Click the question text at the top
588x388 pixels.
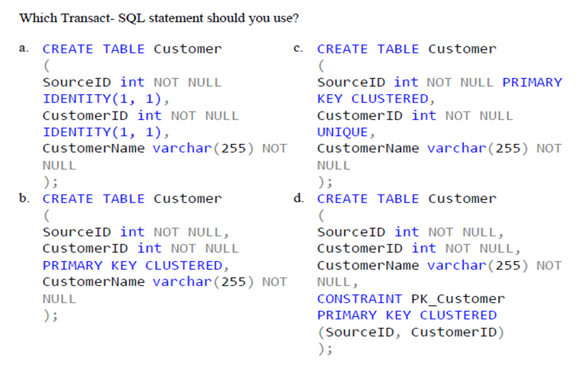(x=159, y=18)
